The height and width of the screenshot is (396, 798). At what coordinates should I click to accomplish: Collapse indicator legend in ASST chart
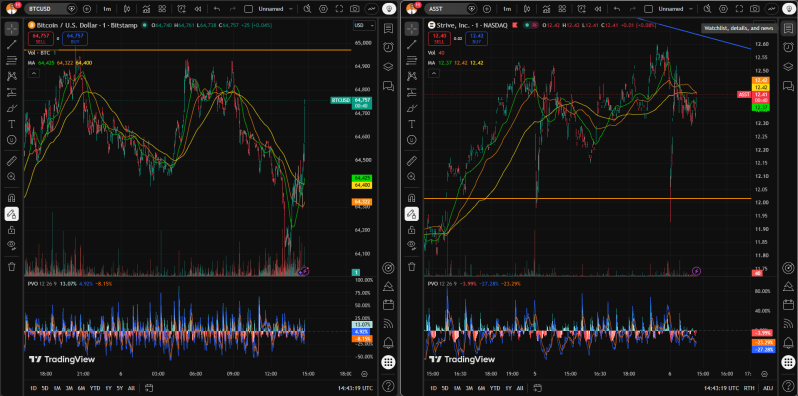[433, 73]
